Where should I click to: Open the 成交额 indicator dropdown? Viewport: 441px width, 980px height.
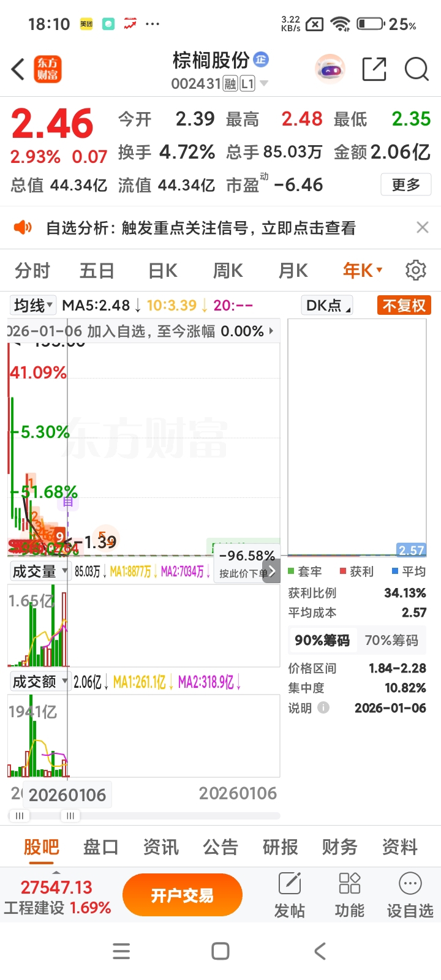pyautogui.click(x=40, y=682)
